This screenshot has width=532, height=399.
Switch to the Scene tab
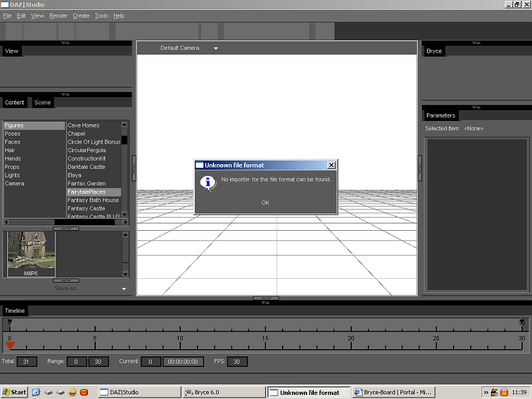point(43,102)
